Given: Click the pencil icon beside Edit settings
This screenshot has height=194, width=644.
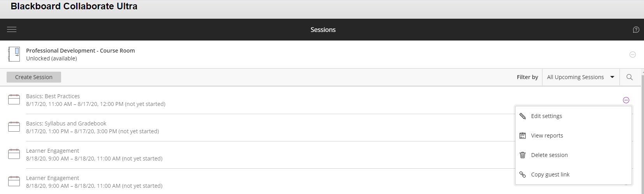Looking at the screenshot, I should (523, 116).
